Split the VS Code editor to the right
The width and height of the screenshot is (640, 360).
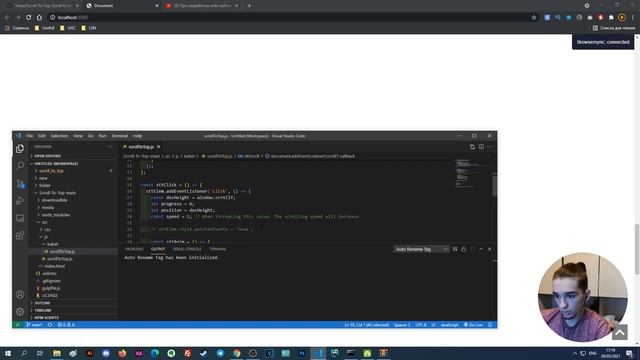point(481,147)
